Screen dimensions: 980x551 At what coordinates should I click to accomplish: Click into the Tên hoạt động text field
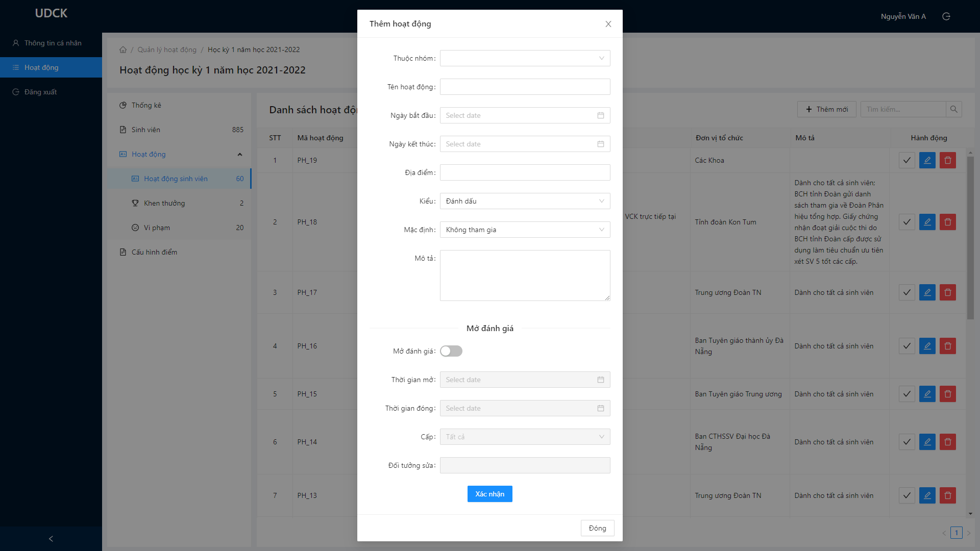pyautogui.click(x=525, y=87)
